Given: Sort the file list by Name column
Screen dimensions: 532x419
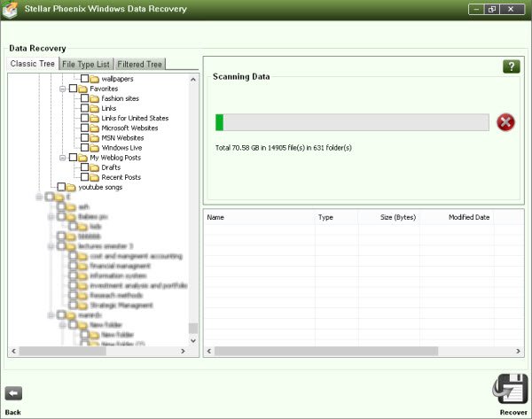Looking at the screenshot, I should click(x=259, y=216).
